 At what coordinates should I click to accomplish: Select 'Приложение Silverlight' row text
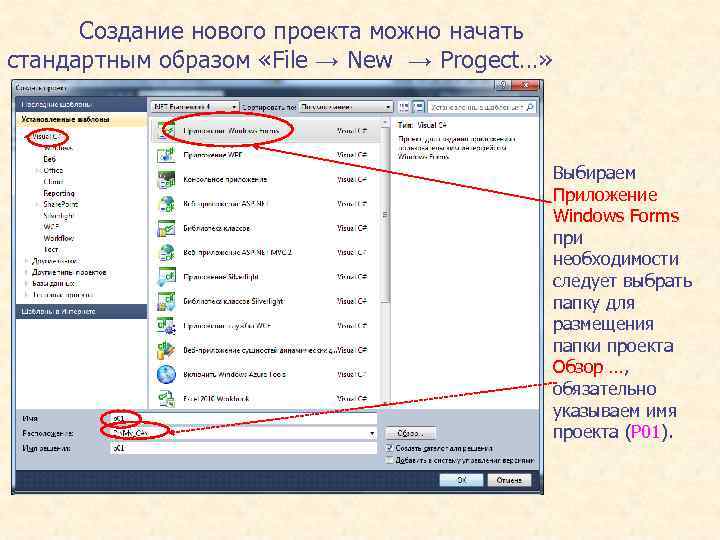[221, 276]
